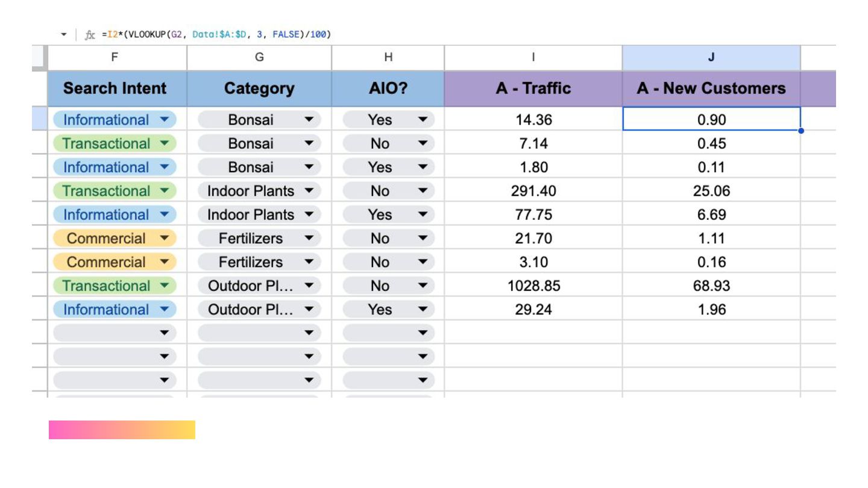Open the name box dropdown arrow
This screenshot has height=488, width=868.
[x=64, y=35]
